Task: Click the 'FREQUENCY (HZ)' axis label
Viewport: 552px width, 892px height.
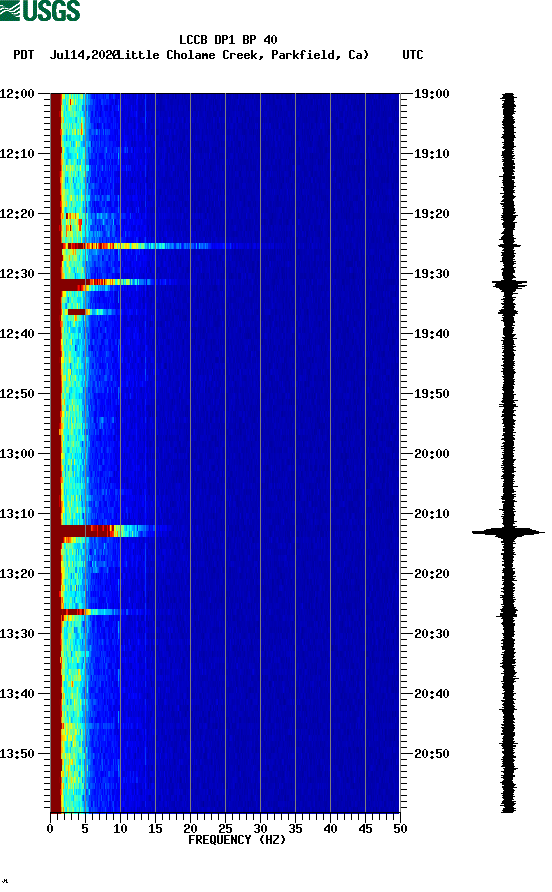Action: click(237, 840)
